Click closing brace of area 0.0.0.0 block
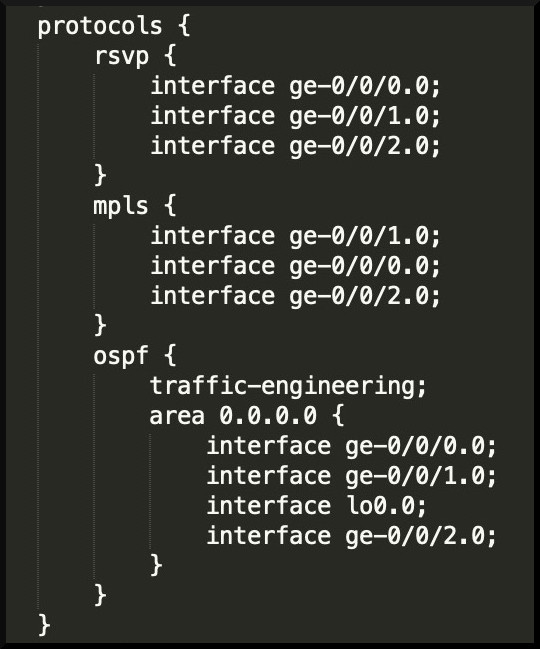The height and width of the screenshot is (649, 540). pyautogui.click(x=156, y=565)
